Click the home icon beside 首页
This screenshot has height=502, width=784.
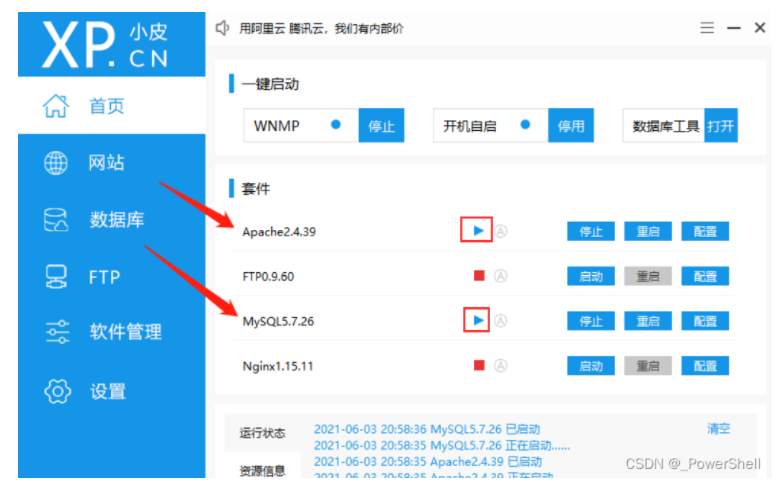56,106
